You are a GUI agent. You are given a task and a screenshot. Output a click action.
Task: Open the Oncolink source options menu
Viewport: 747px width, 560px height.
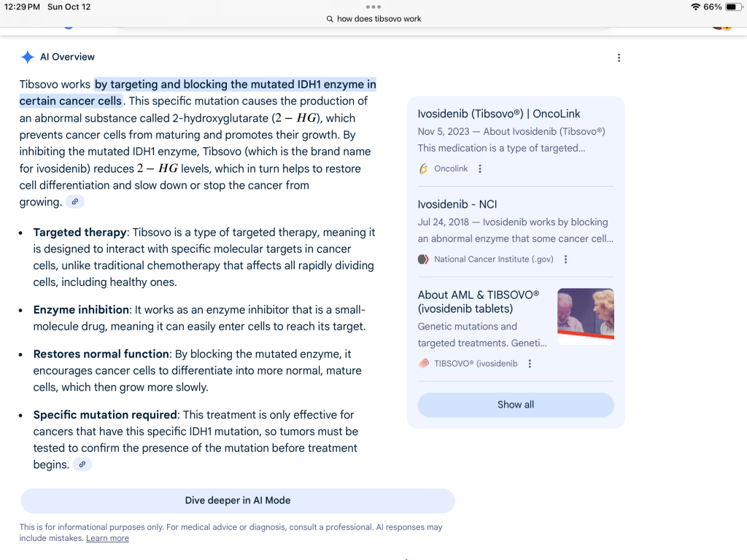480,168
